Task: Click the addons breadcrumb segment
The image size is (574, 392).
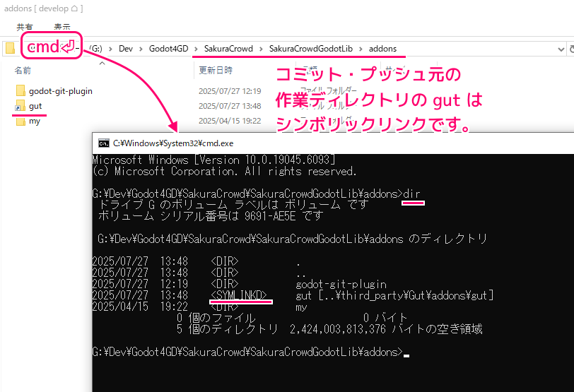Action: tap(382, 49)
